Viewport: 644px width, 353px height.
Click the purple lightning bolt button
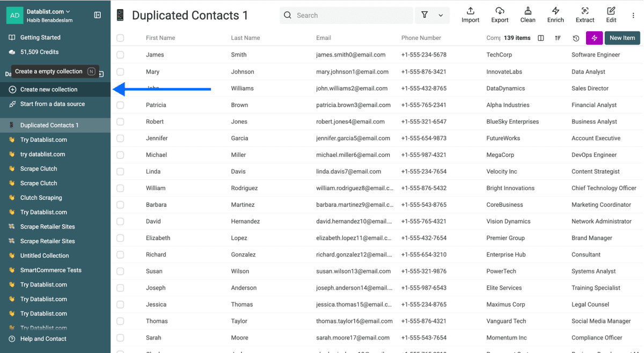pos(594,38)
